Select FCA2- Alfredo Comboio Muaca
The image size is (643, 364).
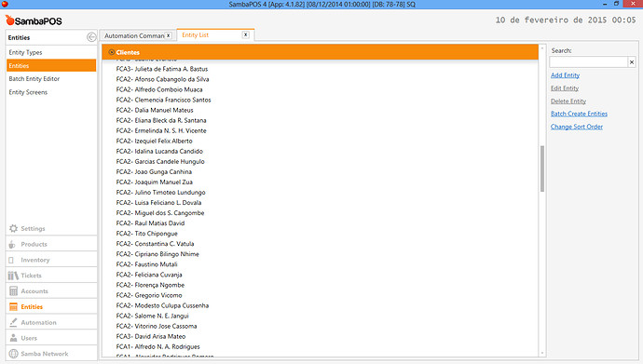(x=159, y=89)
